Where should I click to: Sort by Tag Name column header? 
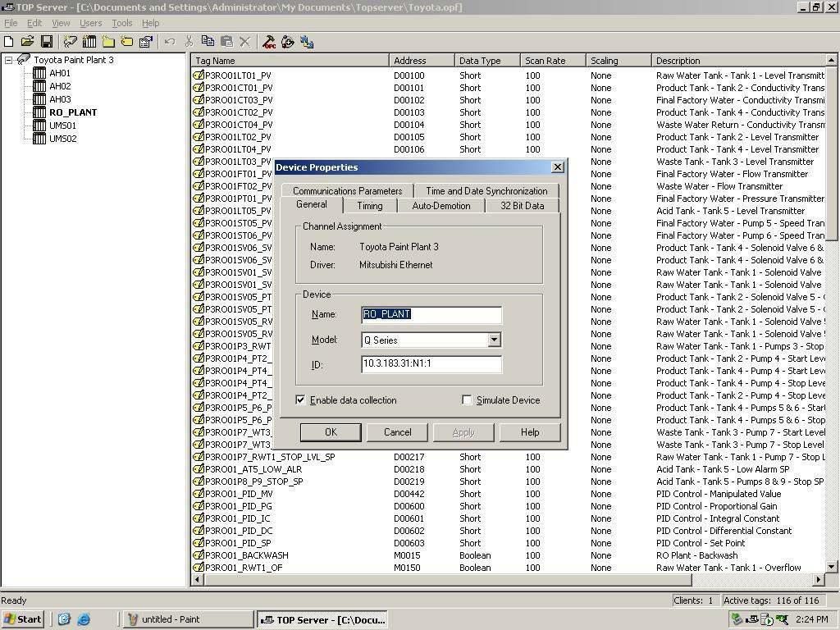coord(290,61)
